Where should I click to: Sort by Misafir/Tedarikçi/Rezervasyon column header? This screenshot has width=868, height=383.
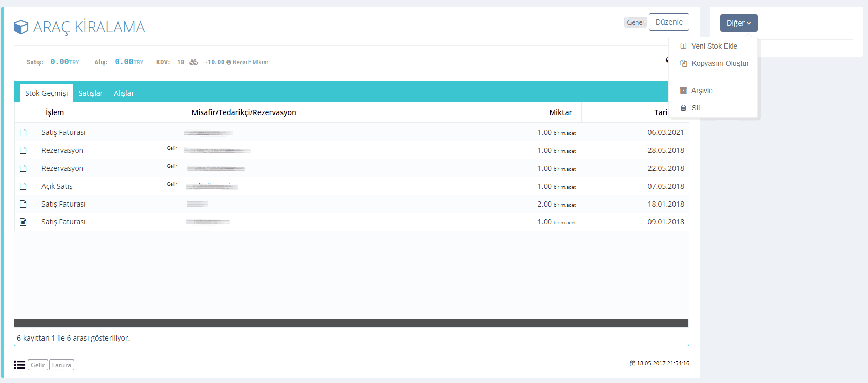click(325, 112)
